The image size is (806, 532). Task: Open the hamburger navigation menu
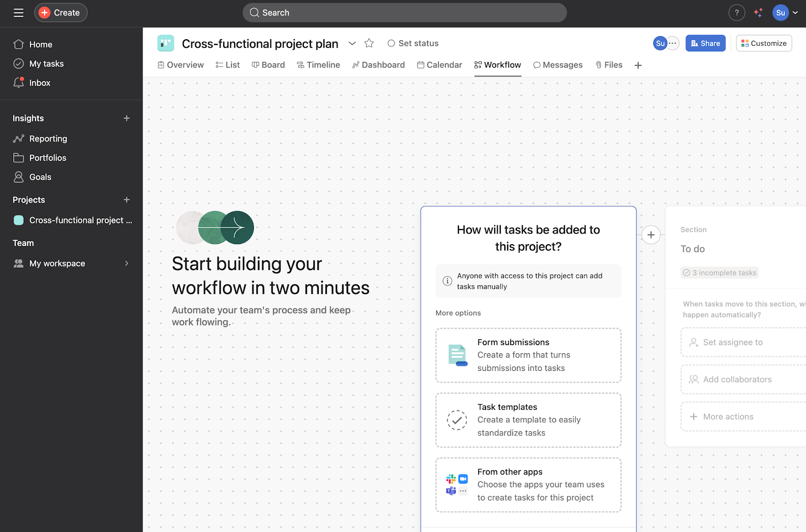[18, 13]
